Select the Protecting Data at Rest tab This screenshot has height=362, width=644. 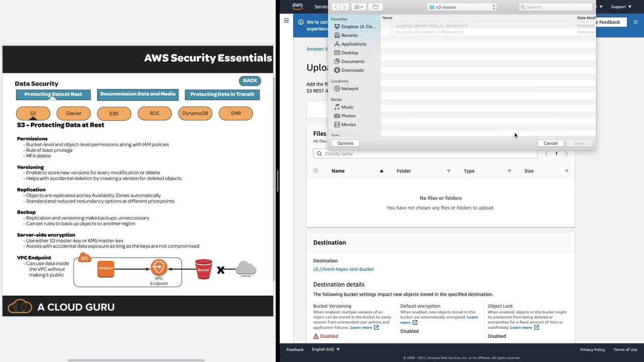click(x=53, y=94)
